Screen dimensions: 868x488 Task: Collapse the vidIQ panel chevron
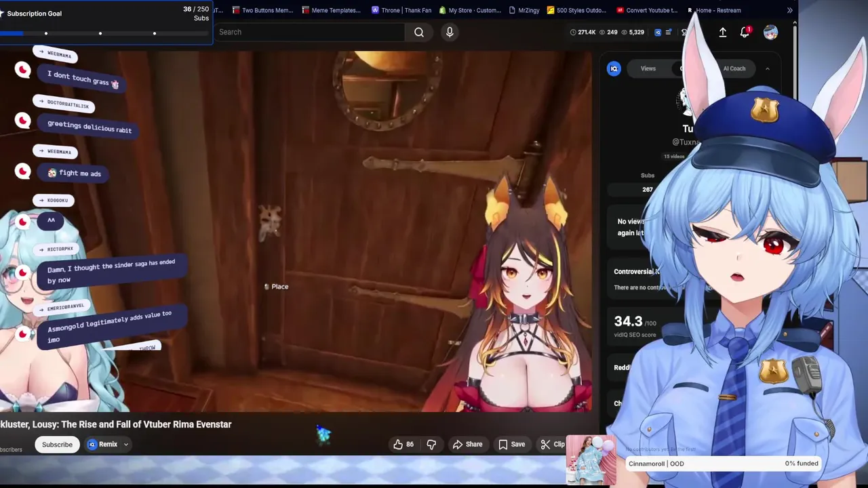(x=768, y=68)
